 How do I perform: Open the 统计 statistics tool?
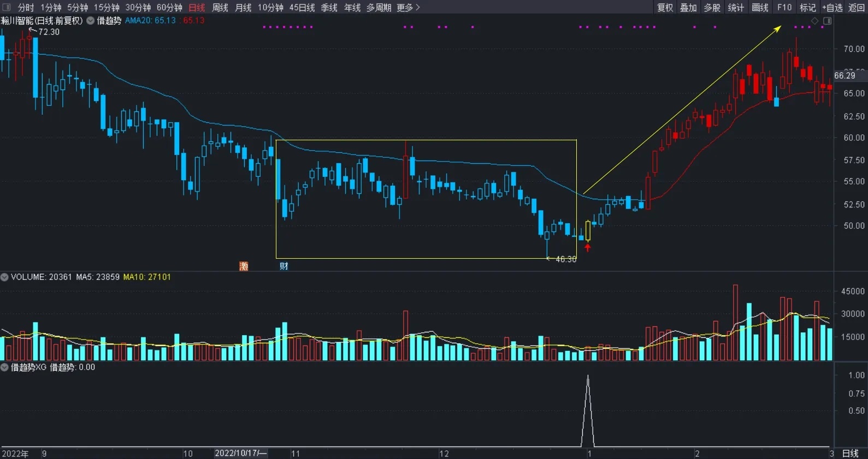point(736,8)
